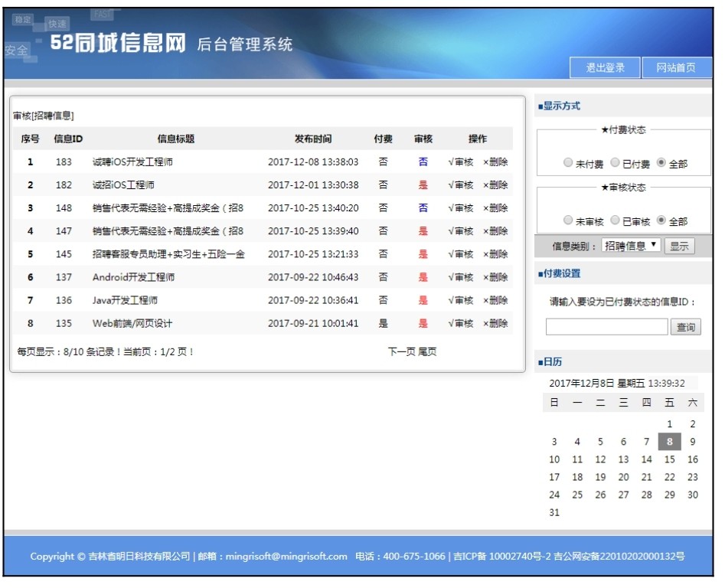Approve record 148 with √审核
Screen dimensions: 725x588
pyautogui.click(x=461, y=208)
